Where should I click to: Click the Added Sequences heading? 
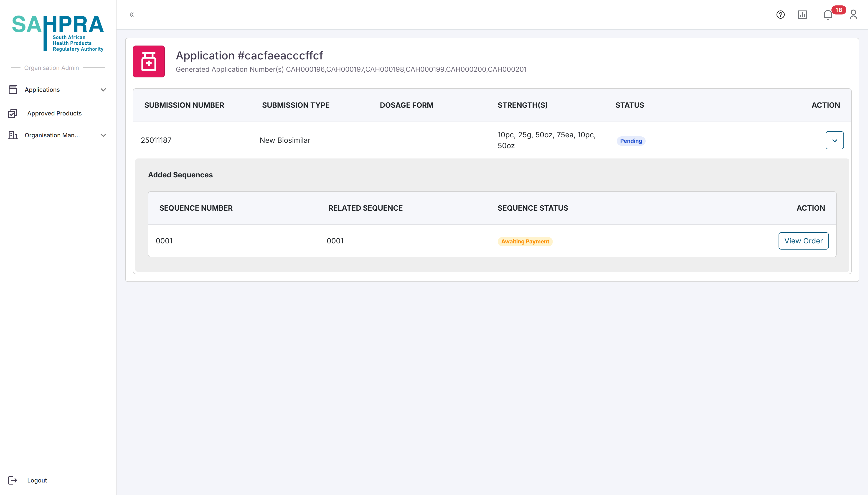(x=180, y=175)
